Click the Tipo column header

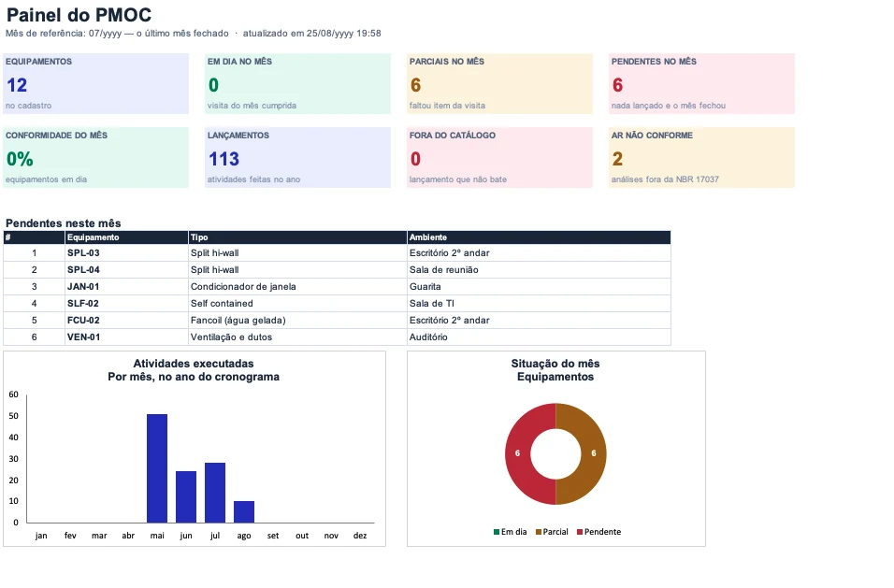pos(297,237)
